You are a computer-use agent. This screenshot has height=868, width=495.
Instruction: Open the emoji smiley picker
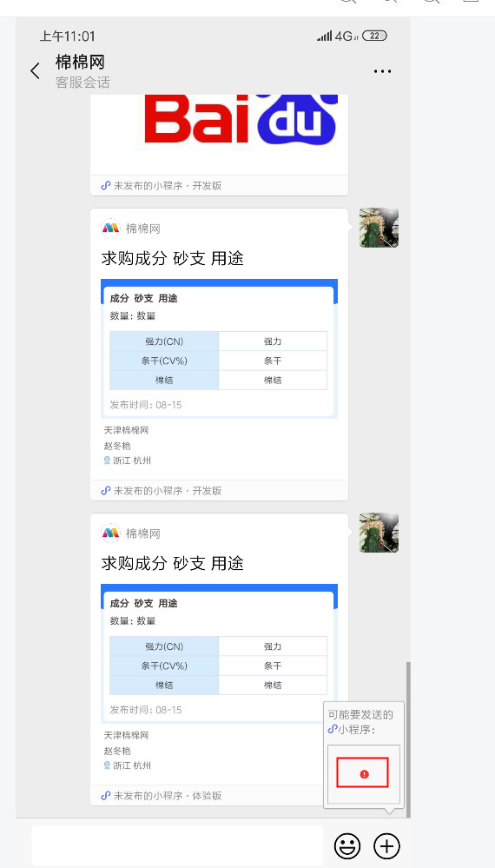(x=347, y=846)
